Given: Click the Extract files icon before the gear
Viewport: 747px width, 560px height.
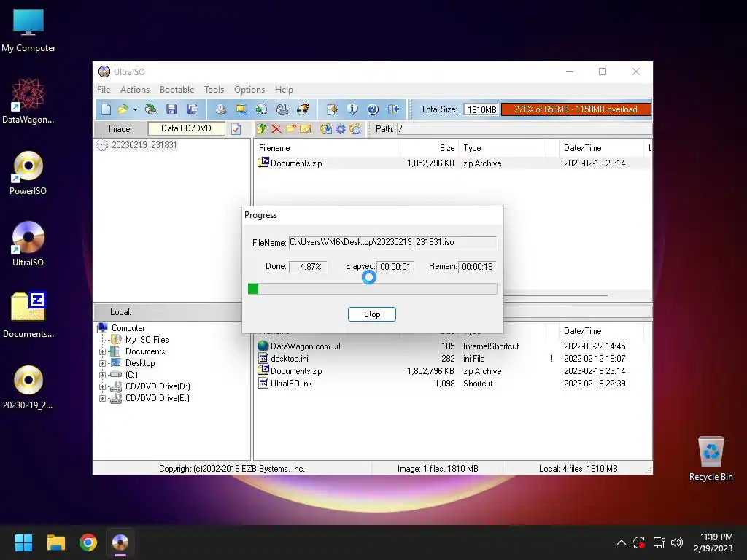Looking at the screenshot, I should pos(326,128).
